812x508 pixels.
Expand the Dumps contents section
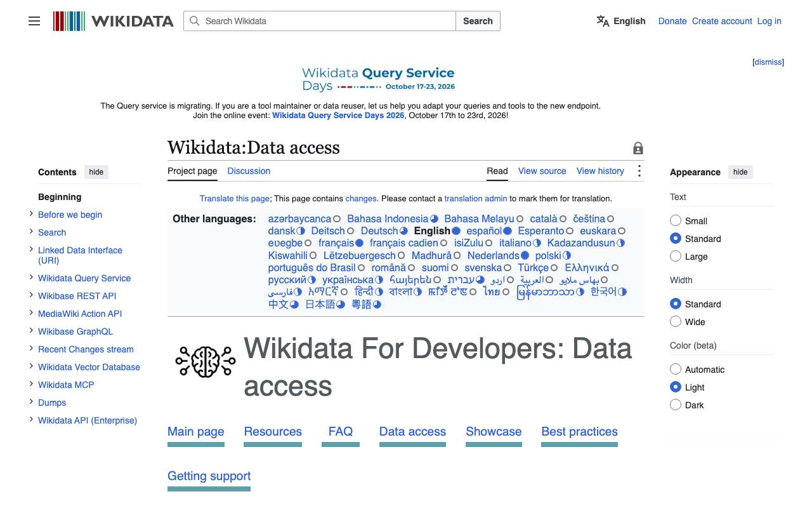pos(31,402)
